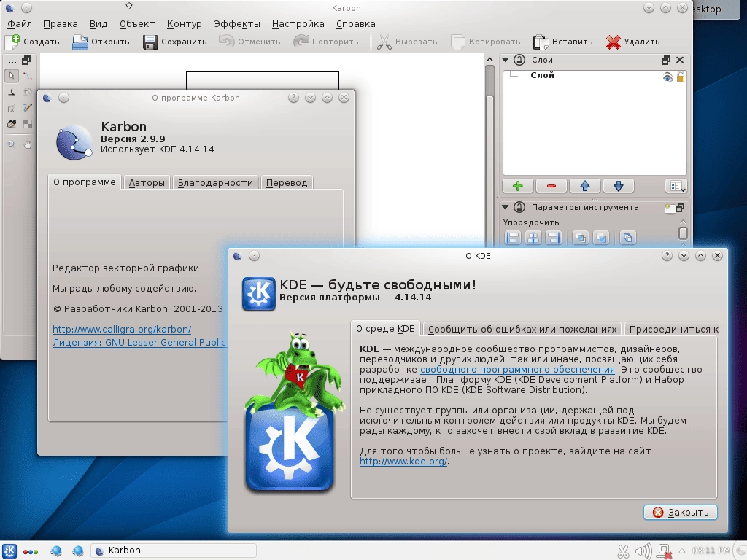
Task: Open layer view mode dropdown in Слои
Action: [676, 186]
